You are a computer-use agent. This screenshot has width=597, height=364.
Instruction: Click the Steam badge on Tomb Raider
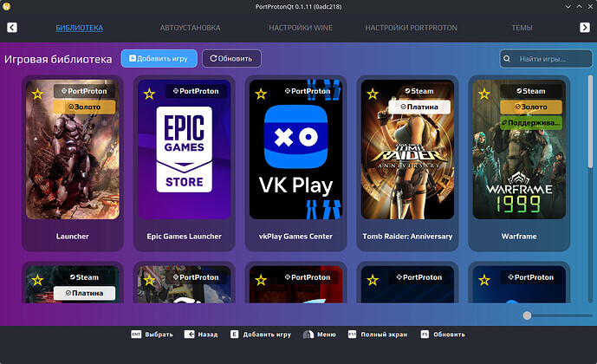click(x=419, y=91)
